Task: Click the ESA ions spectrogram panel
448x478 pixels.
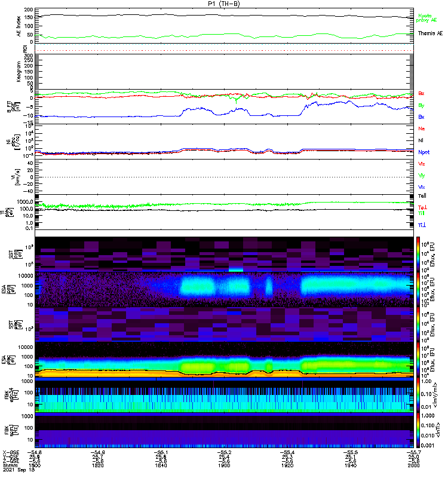Action: click(225, 289)
